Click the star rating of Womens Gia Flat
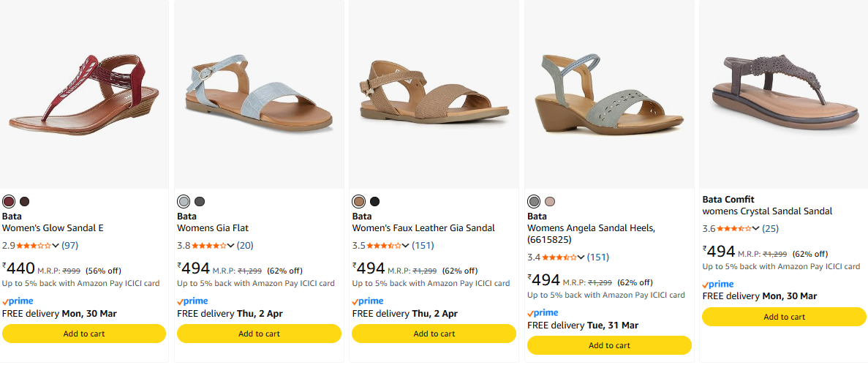 [x=209, y=246]
